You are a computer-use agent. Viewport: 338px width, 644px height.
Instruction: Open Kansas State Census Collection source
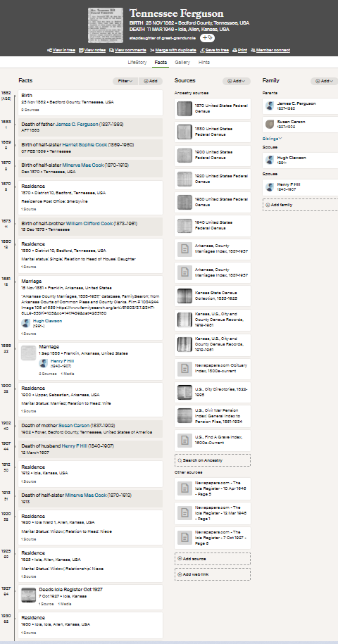213,296
